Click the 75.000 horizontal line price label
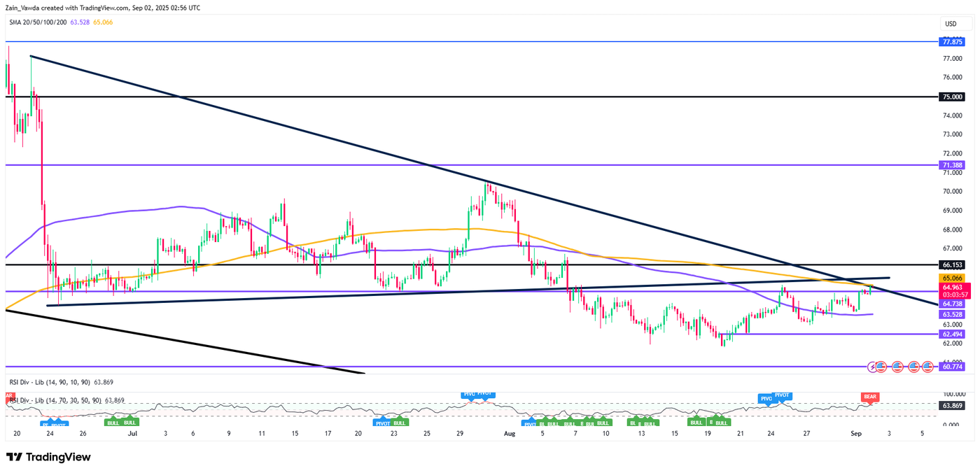 pyautogui.click(x=951, y=97)
